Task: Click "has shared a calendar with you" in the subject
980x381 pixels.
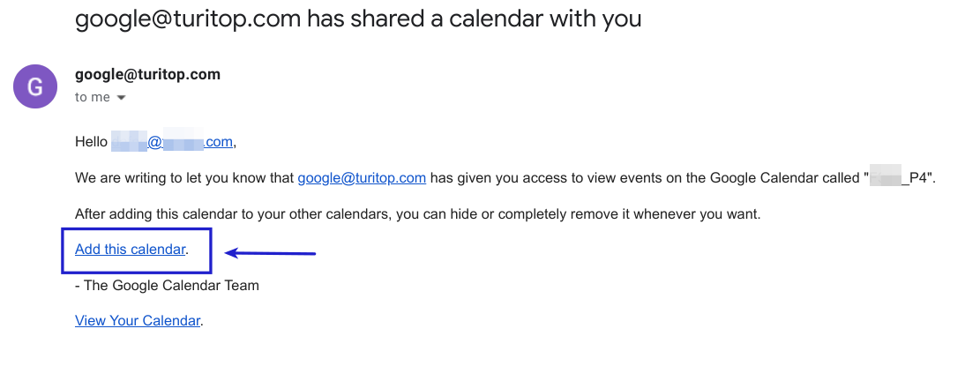Action: click(x=475, y=19)
